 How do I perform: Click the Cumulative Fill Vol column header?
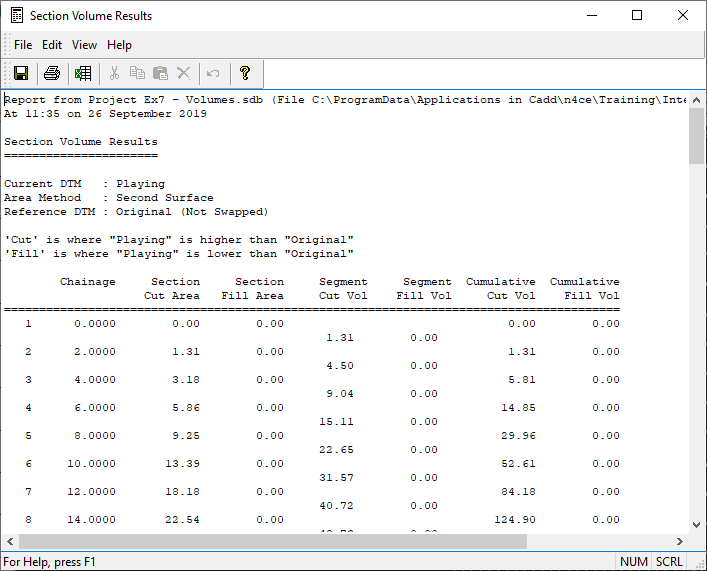[584, 289]
